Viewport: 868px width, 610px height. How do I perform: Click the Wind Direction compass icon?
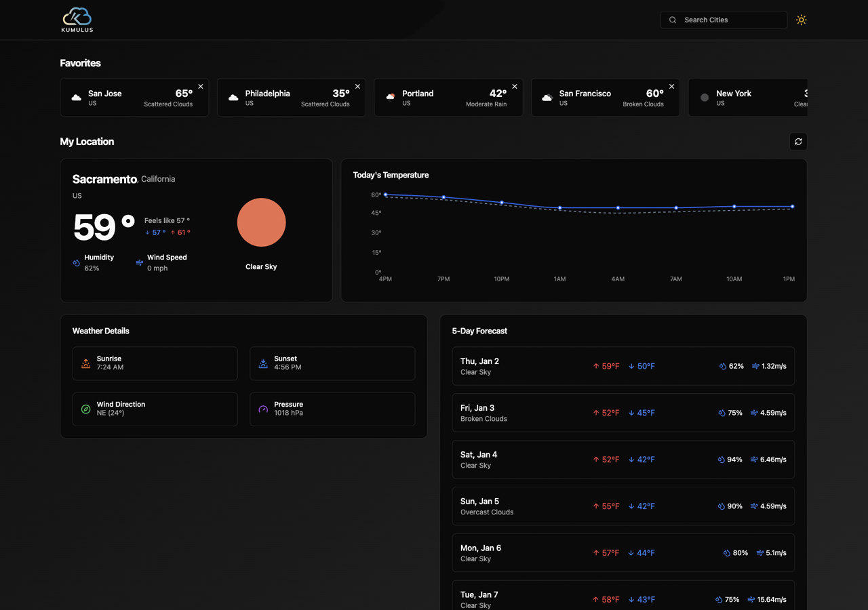pos(86,409)
